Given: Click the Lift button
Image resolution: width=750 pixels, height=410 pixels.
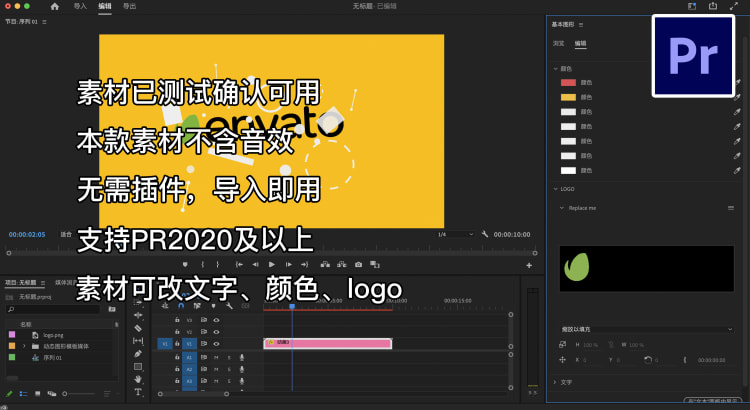Looking at the screenshot, I should [x=325, y=265].
